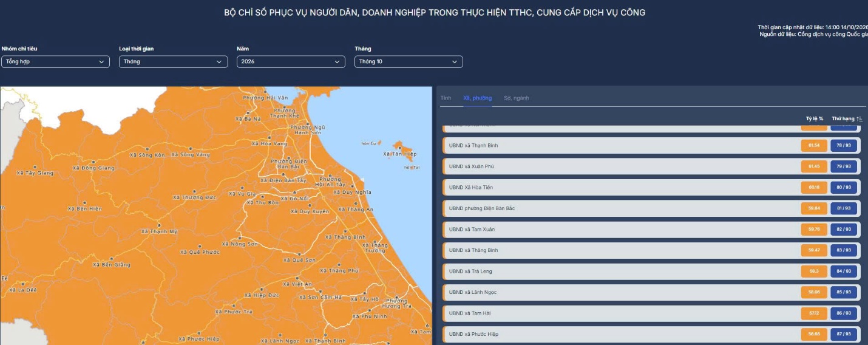Select the UBND xã Thạnh Bình row

coord(651,146)
